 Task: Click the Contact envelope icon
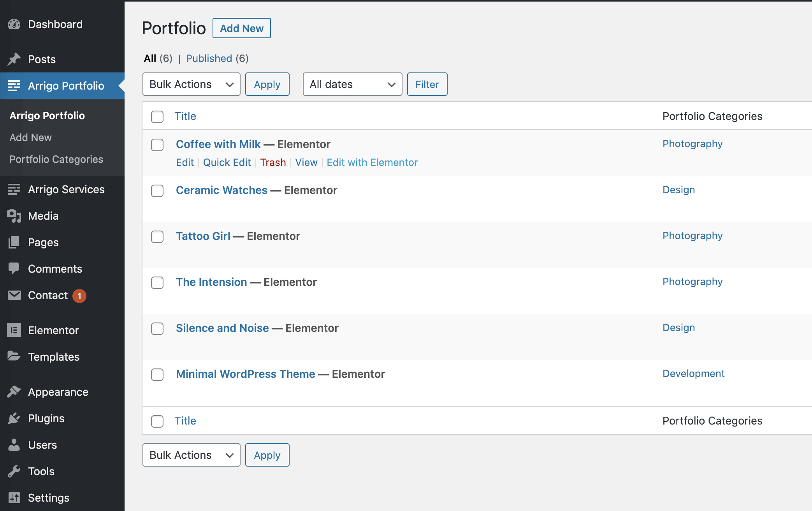[x=14, y=295]
